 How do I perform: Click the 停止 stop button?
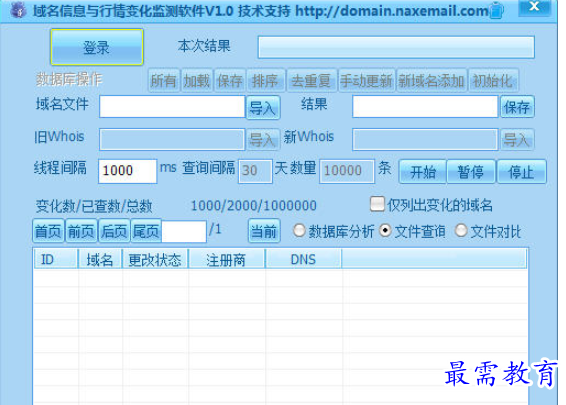point(521,172)
